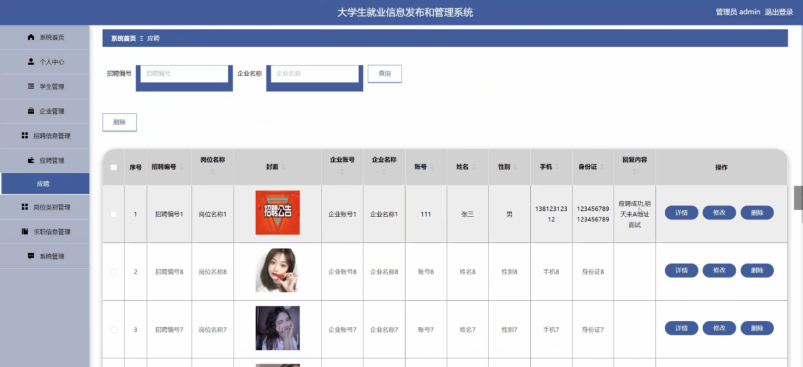Expand the 岗位类别管理 sidebar menu

click(45, 207)
